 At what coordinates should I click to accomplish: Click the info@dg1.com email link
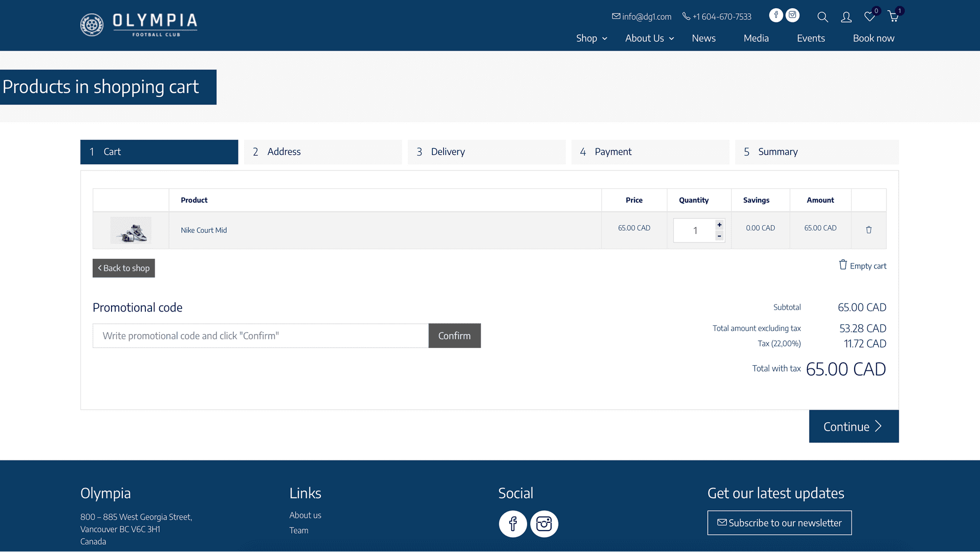[x=642, y=16]
